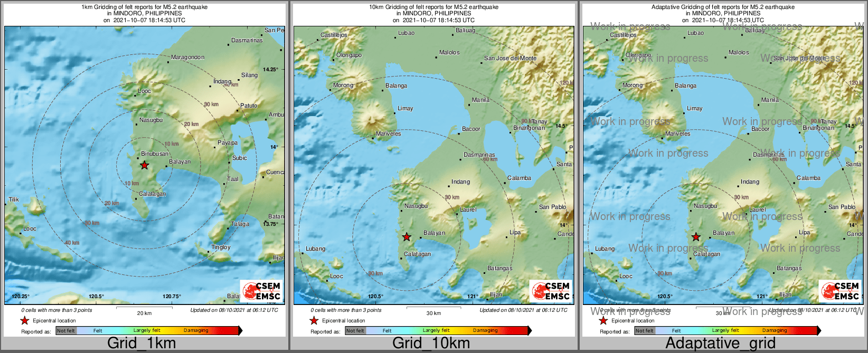Click the CSEM EMSC logo in Adaptative_grid map
The width and height of the screenshot is (868, 353).
coord(840,291)
